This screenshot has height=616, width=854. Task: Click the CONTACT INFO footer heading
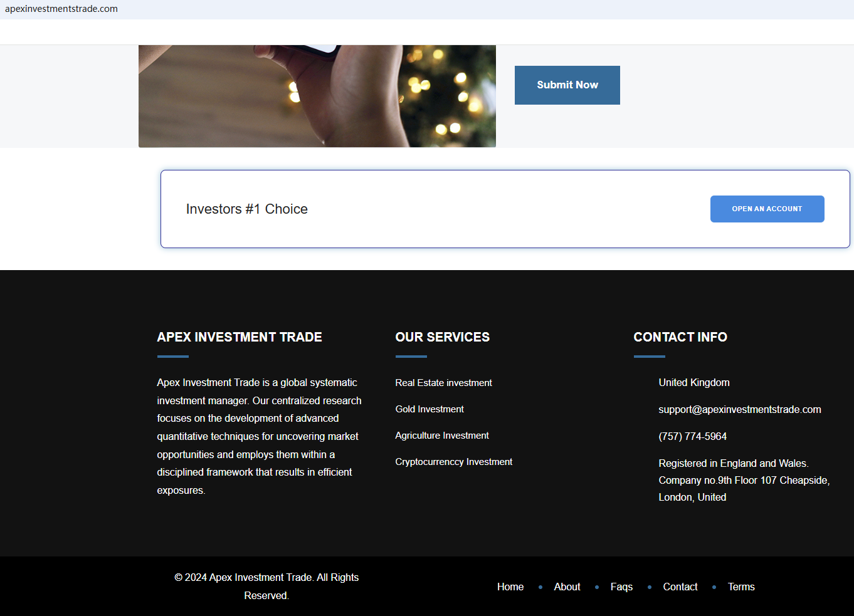tap(680, 337)
